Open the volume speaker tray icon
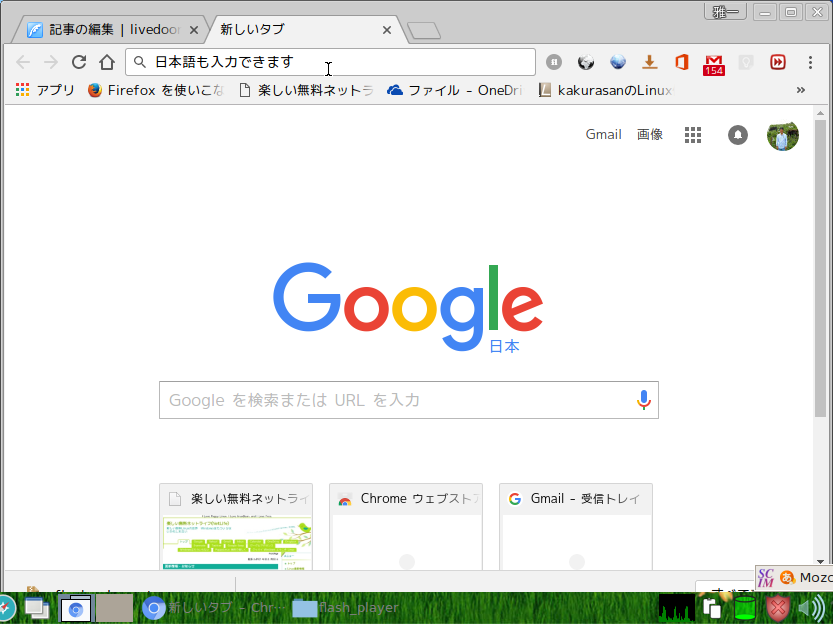Image resolution: width=833 pixels, height=624 pixels. [811, 609]
